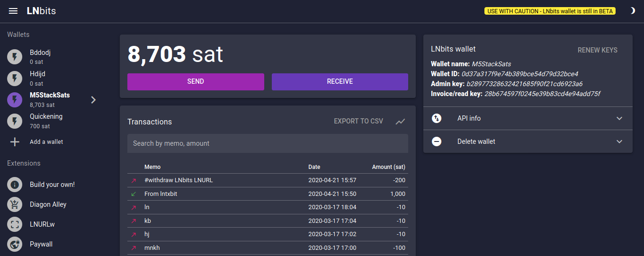The image size is (644, 256).
Task: Select Build your own! extension
Action: [x=52, y=185]
